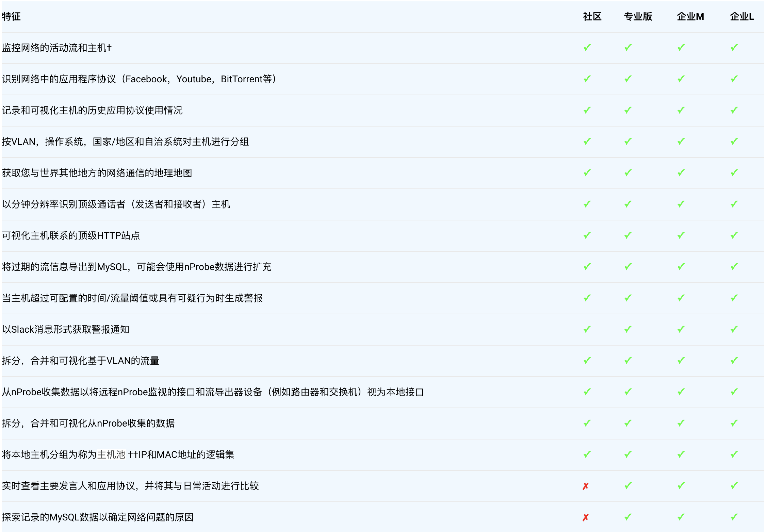Click the 社区 column header
Image resolution: width=767 pixels, height=532 pixels.
592,16
